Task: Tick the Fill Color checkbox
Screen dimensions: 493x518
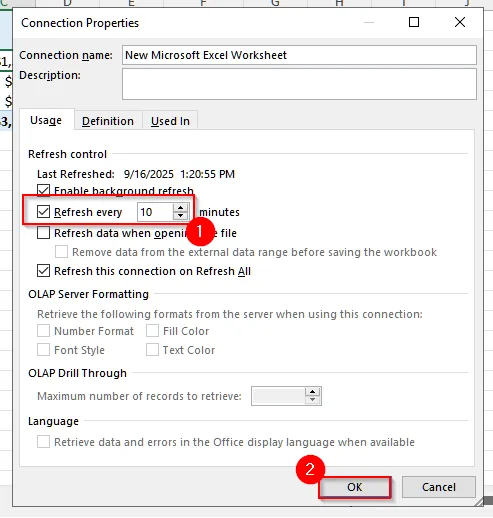Action: [x=152, y=331]
